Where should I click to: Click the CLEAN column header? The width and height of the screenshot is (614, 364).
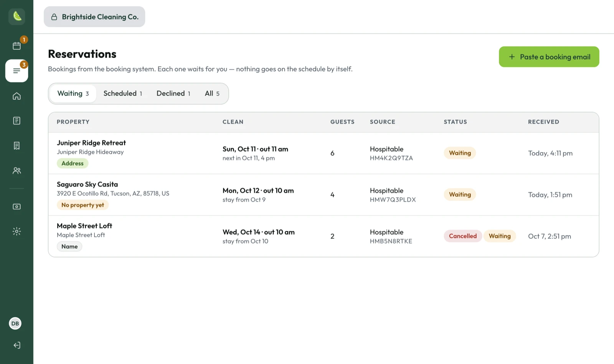click(233, 122)
